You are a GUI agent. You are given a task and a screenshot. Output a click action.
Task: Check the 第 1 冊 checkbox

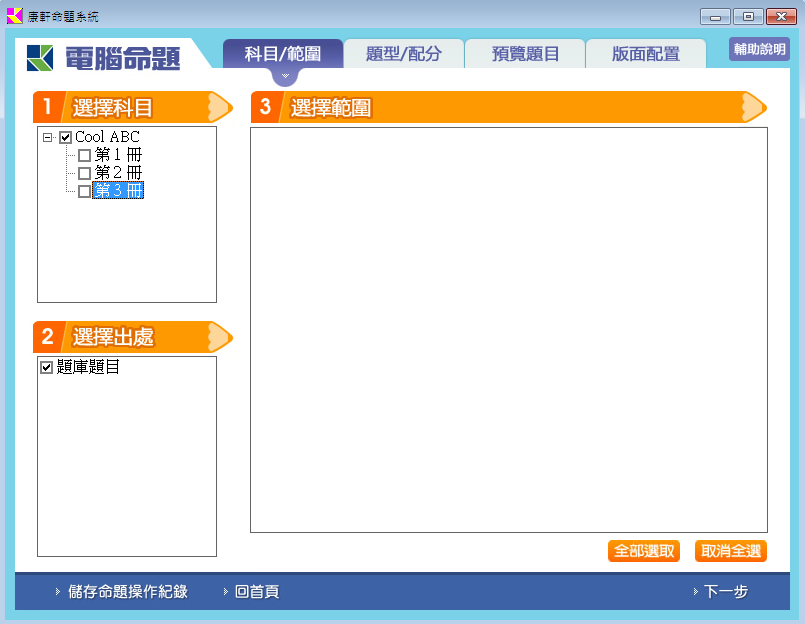click(84, 155)
